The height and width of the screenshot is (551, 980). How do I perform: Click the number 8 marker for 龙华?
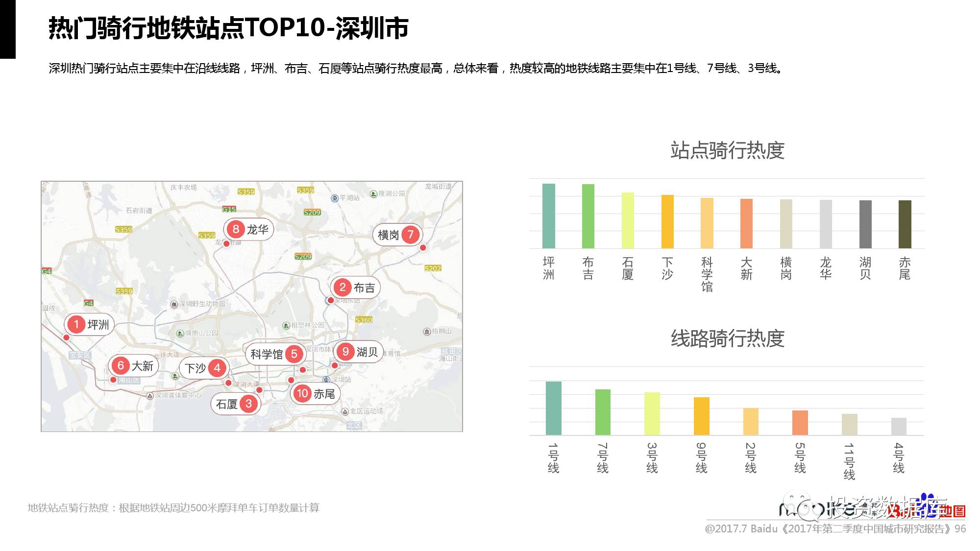[x=236, y=229]
